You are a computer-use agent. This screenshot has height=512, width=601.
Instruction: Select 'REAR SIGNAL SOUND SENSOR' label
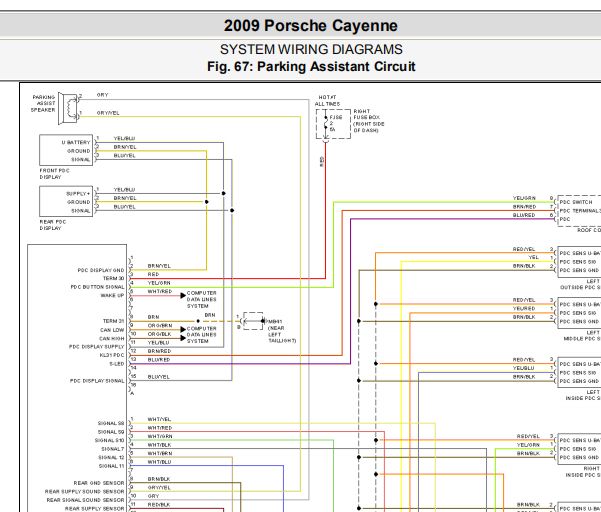(x=85, y=500)
